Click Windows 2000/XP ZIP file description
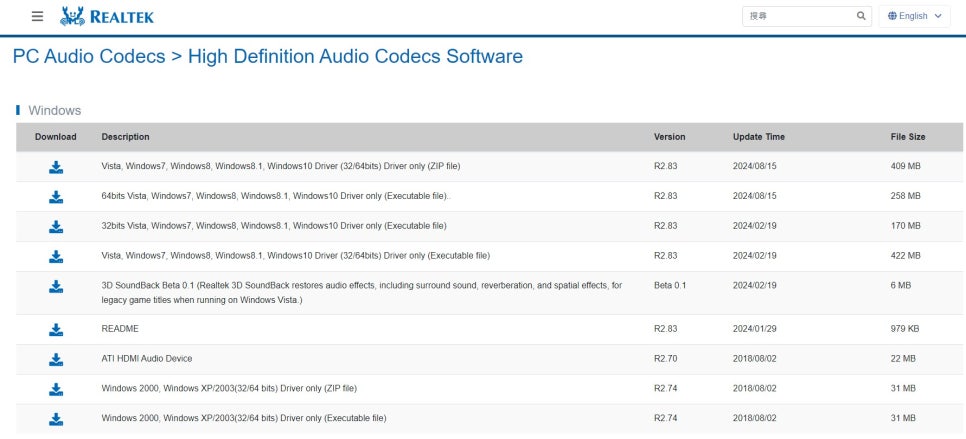The height and width of the screenshot is (439, 966). pyautogui.click(x=229, y=388)
